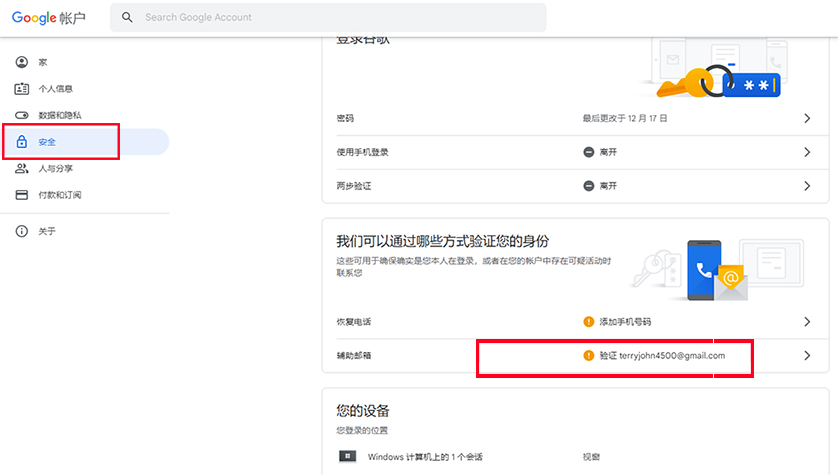
Task: Expand the 使用手机登录 row arrow
Action: [807, 152]
